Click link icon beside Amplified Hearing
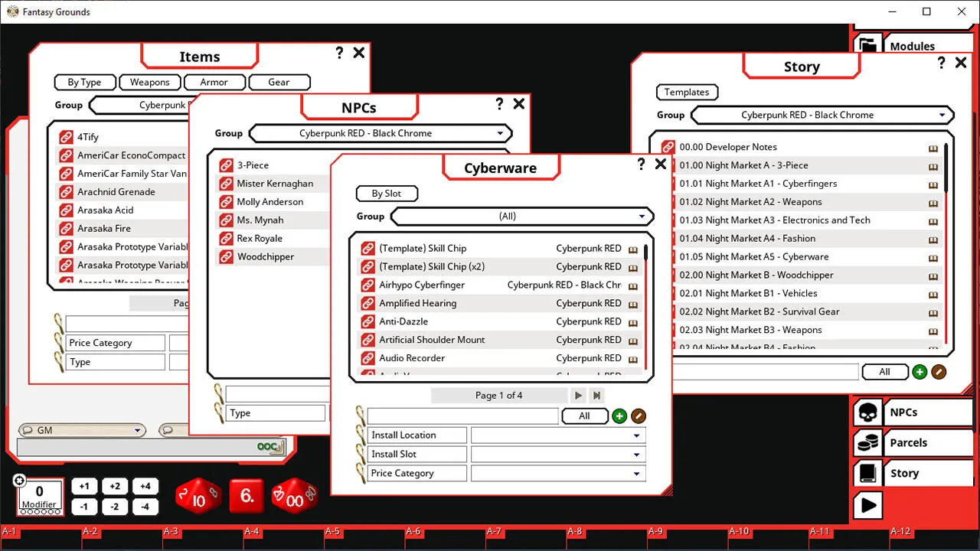Screen dimensions: 980x551 coord(367,303)
